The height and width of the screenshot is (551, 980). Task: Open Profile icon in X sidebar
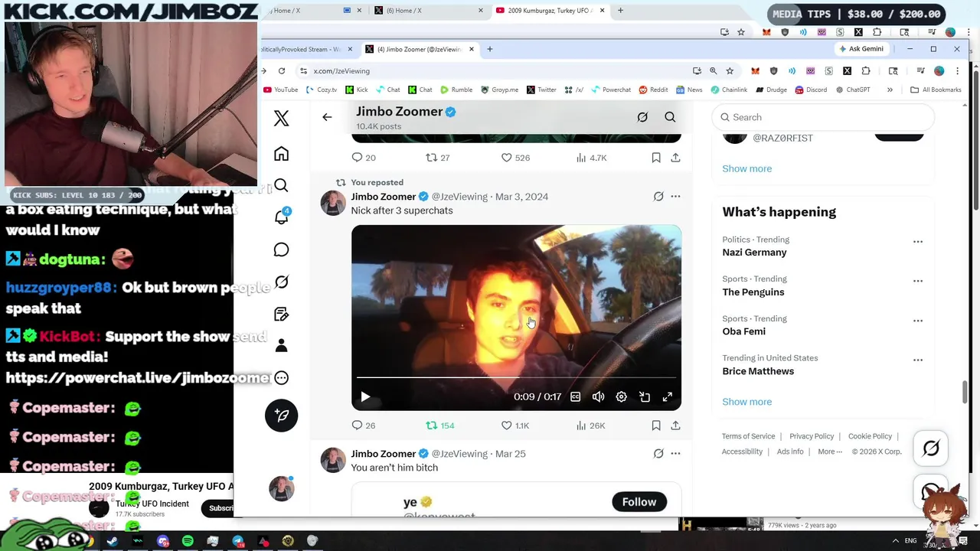click(x=282, y=346)
